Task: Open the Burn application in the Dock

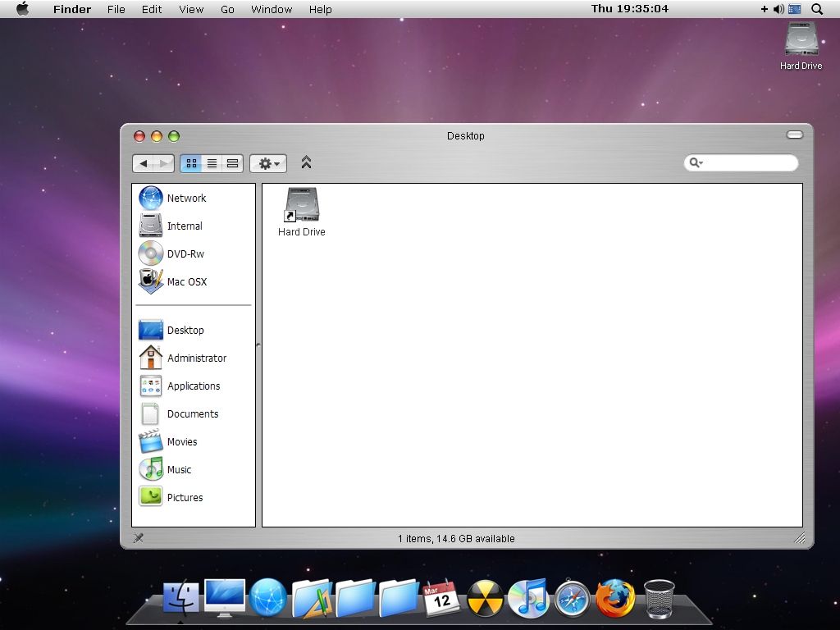Action: pyautogui.click(x=485, y=600)
